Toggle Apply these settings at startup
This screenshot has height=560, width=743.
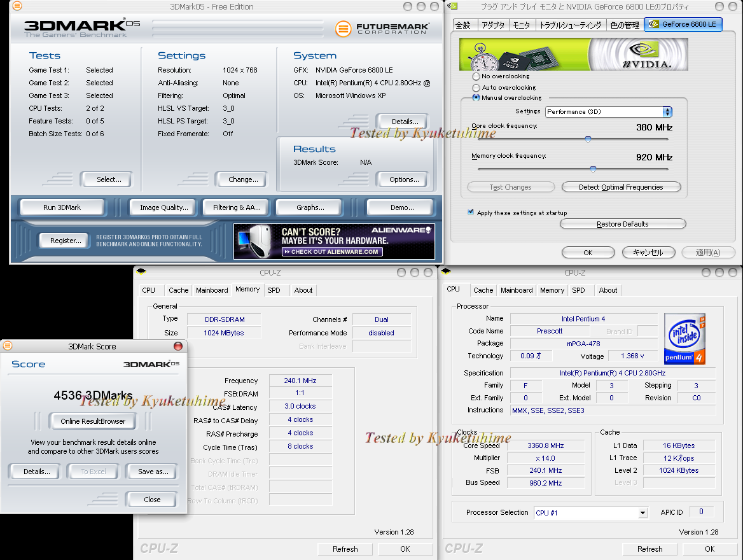471,213
